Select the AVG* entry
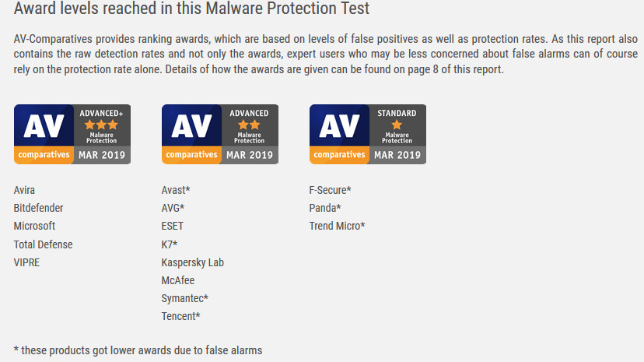The image size is (644, 362). [173, 208]
